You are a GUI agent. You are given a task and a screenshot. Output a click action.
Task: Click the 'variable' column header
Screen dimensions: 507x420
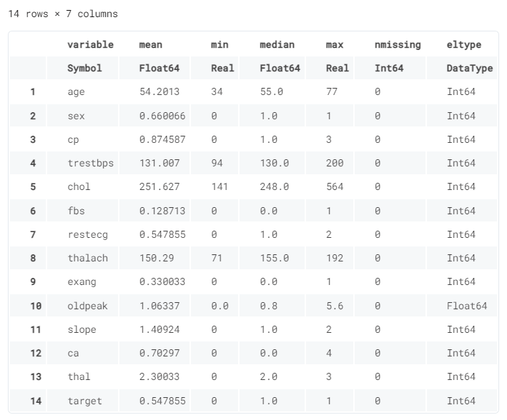coord(90,44)
